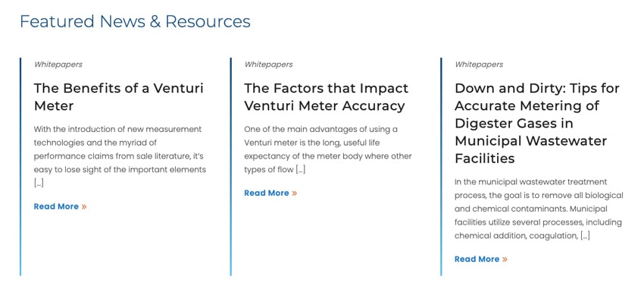Click the orange chevron after the Digester Gases Read More
644x299 pixels.
pos(505,260)
